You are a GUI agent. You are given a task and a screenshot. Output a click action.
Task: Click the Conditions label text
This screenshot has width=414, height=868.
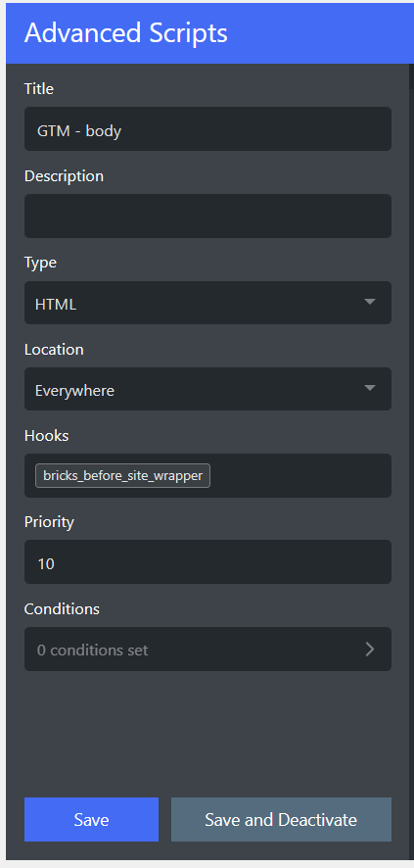pyautogui.click(x=62, y=609)
